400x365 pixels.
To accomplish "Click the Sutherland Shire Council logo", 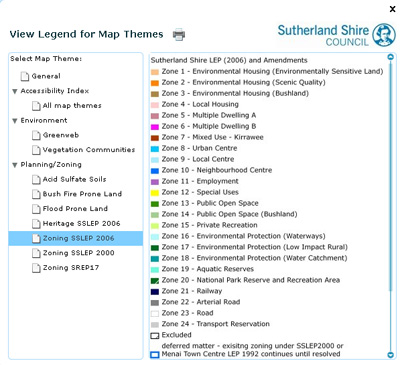I will coord(337,35).
